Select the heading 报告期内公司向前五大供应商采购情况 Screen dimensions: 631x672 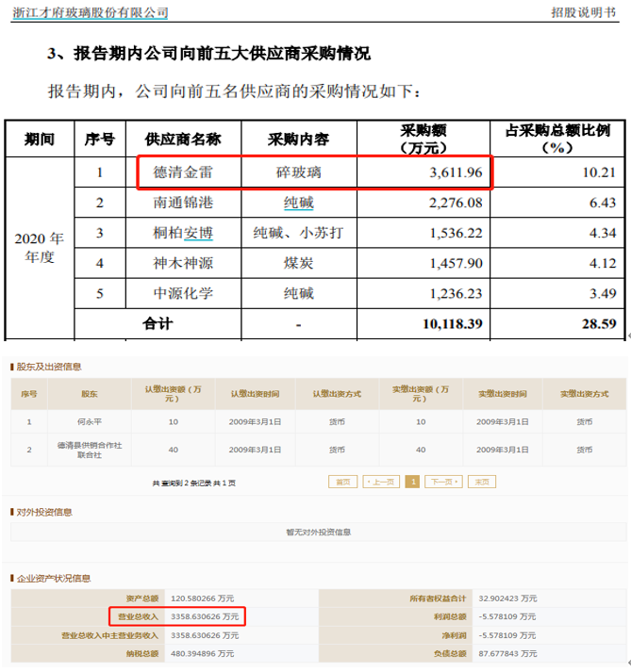222,54
